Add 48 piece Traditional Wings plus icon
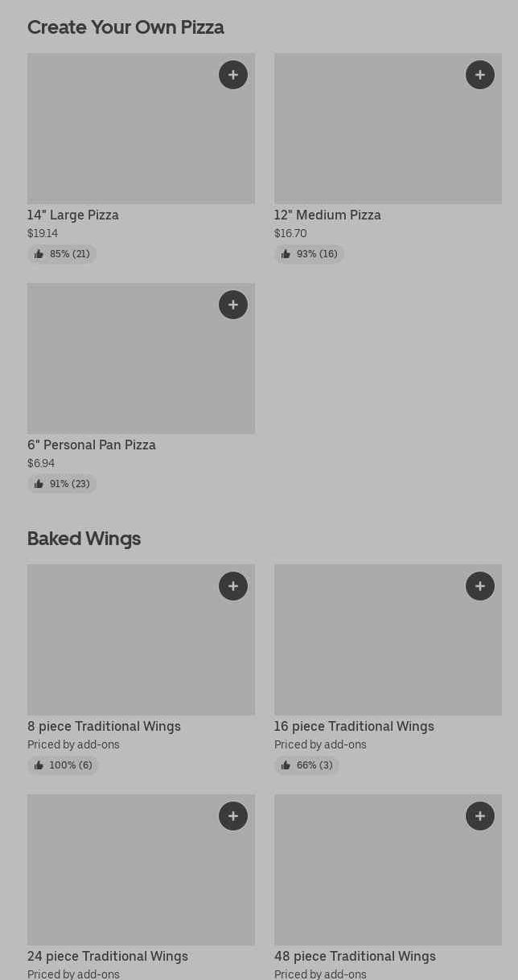 pos(480,816)
